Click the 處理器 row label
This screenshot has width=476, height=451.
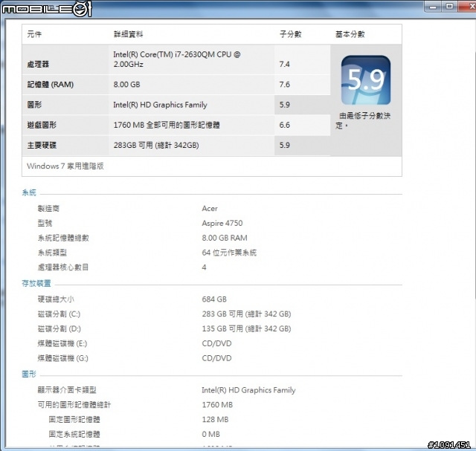click(x=38, y=64)
